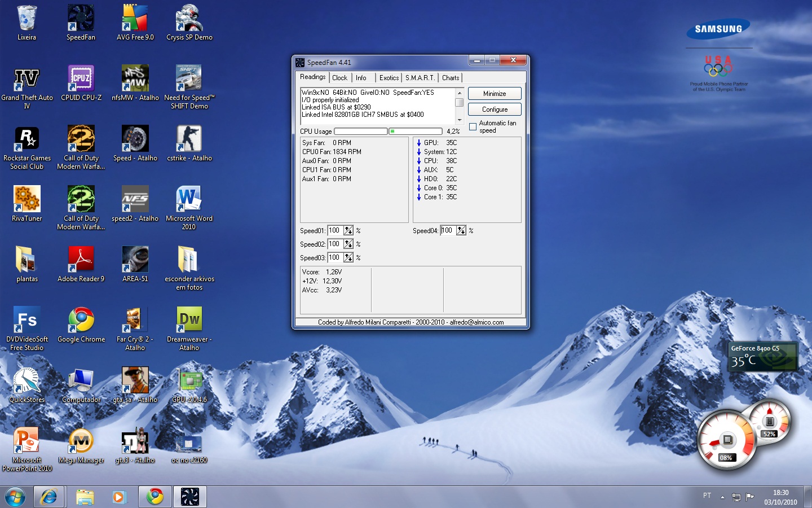Open Internet Explorer from the taskbar

click(48, 497)
